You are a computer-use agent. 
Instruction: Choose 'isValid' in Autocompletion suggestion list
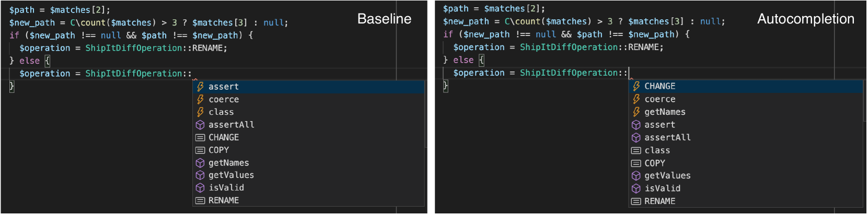click(746, 188)
